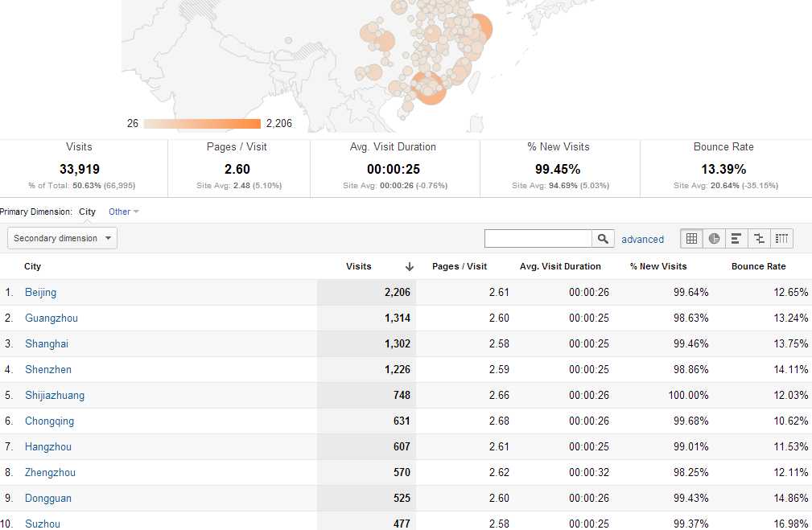This screenshot has width=812, height=530.
Task: Select the performance bar view icon
Action: (736, 239)
